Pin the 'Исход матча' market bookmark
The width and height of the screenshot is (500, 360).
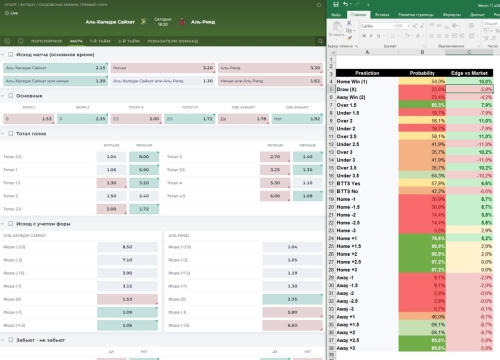point(10,54)
